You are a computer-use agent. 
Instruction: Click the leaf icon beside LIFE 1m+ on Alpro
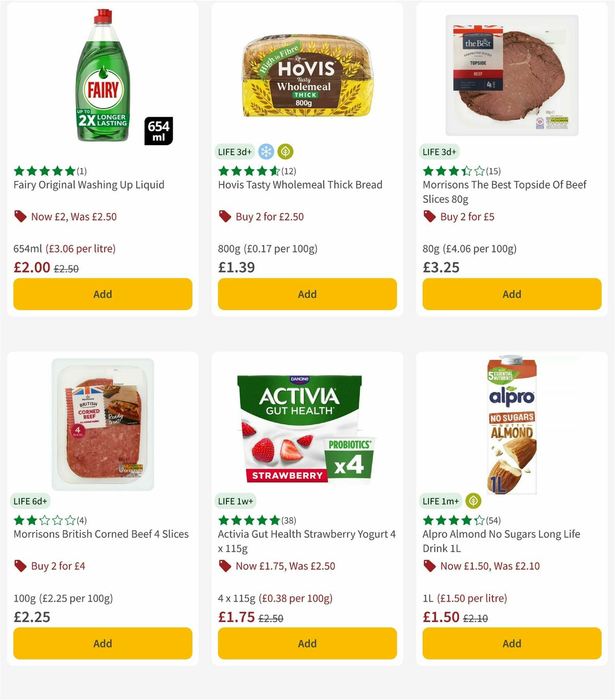click(473, 501)
